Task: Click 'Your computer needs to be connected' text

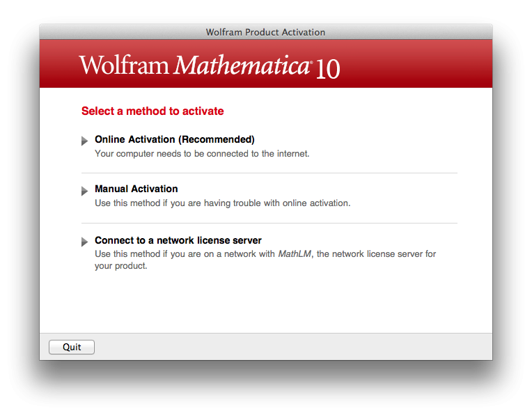Action: click(202, 154)
